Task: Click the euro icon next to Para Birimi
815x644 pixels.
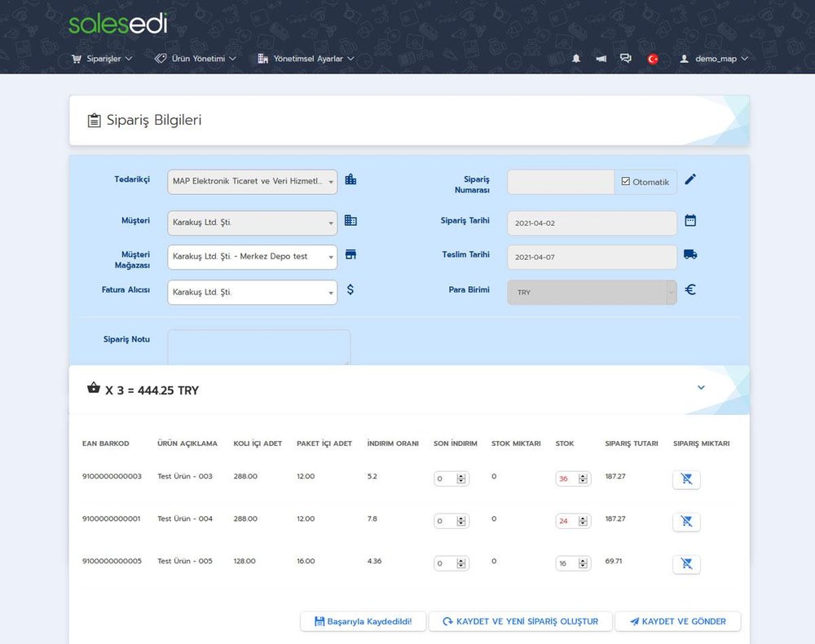Action: point(689,289)
